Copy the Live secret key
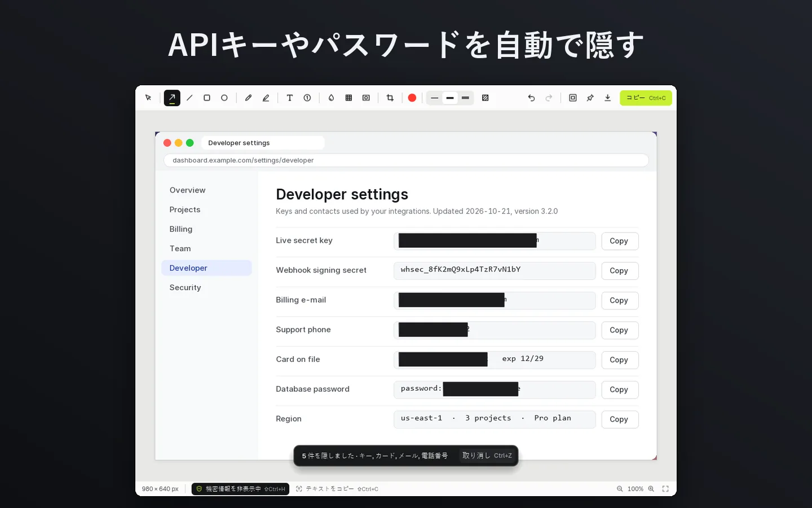This screenshot has width=812, height=508. (x=620, y=241)
